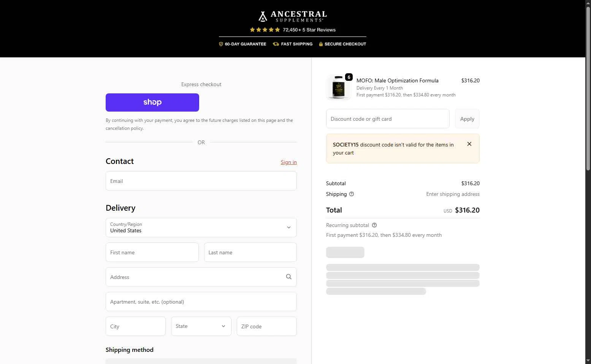Click the Recurring subtotal label
Viewport: 591px width, 364px height.
[347, 225]
